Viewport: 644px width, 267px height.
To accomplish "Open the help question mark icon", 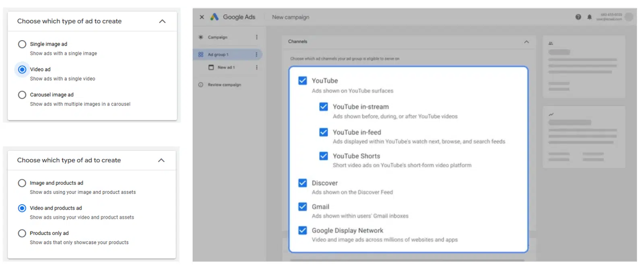I will tap(578, 17).
